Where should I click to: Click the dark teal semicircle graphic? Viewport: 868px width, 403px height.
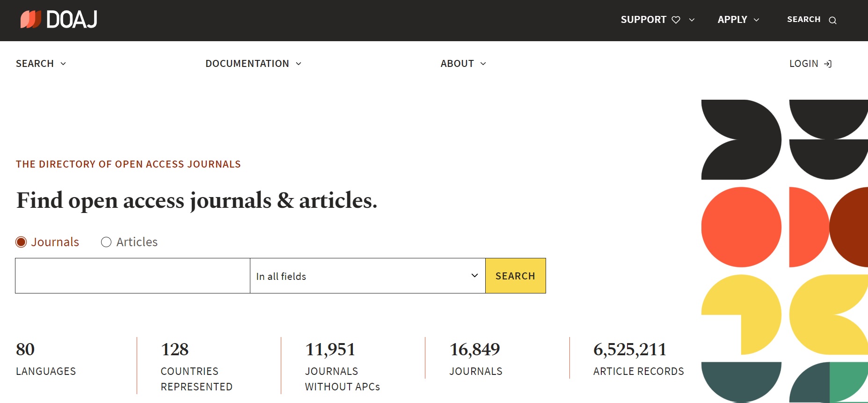pyautogui.click(x=741, y=381)
